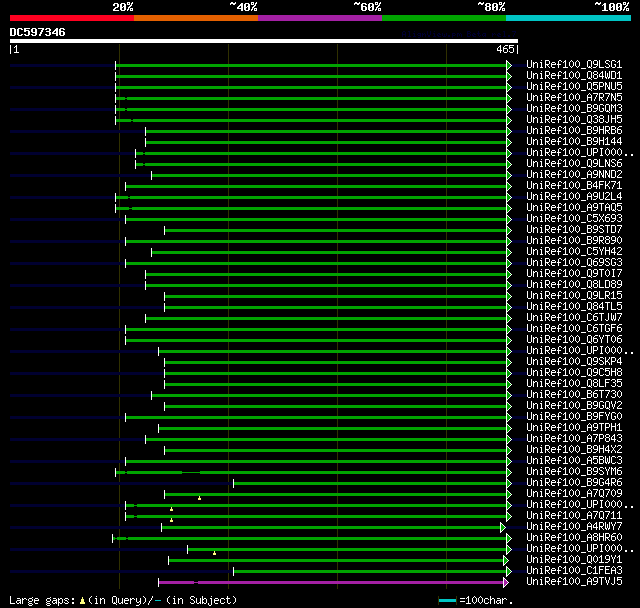Open hit UniRef100_B9SYM6
This screenshot has width=640, height=608.
click(574, 472)
